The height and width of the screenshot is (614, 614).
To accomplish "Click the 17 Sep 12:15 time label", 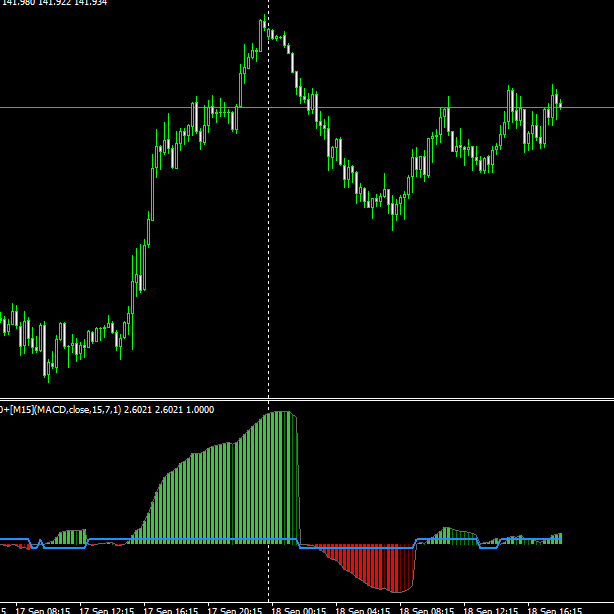I will click(x=108, y=608).
